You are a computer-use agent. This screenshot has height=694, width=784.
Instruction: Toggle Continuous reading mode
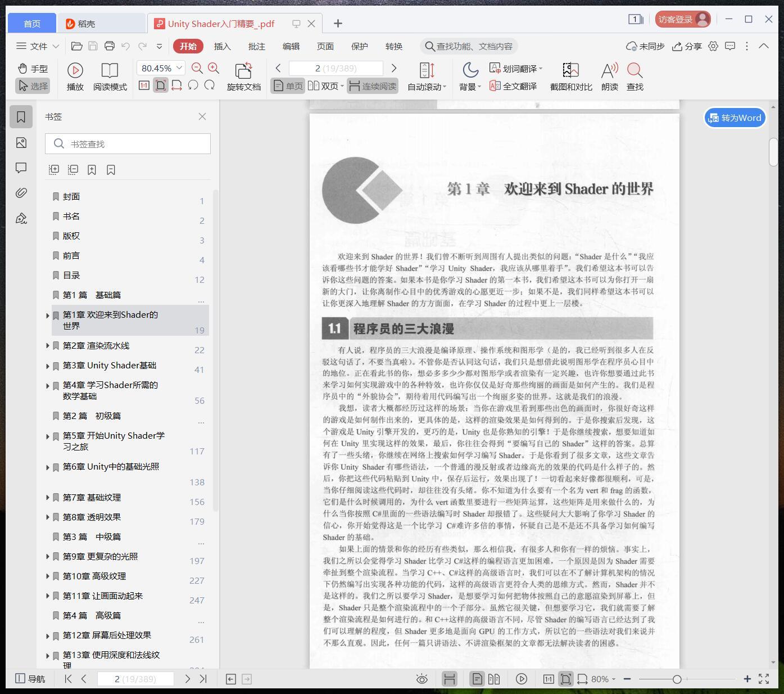pos(373,86)
